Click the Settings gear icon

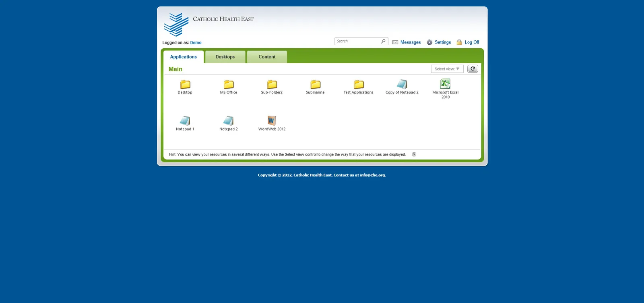tap(429, 42)
